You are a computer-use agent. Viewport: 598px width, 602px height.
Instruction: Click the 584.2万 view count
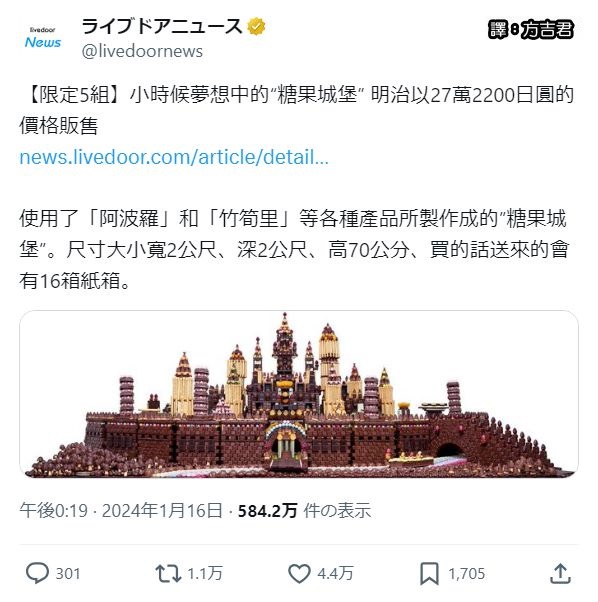tap(268, 511)
